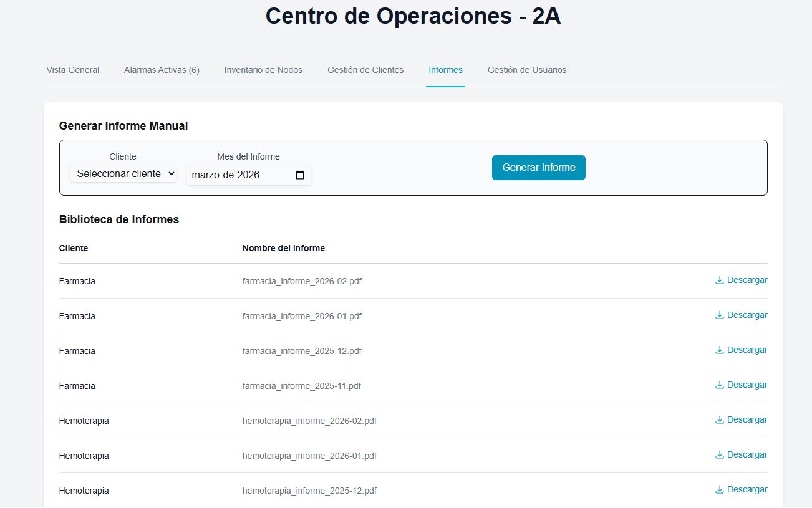The height and width of the screenshot is (508, 812).
Task: Open Gestión de Usuarios tab
Action: [527, 70]
